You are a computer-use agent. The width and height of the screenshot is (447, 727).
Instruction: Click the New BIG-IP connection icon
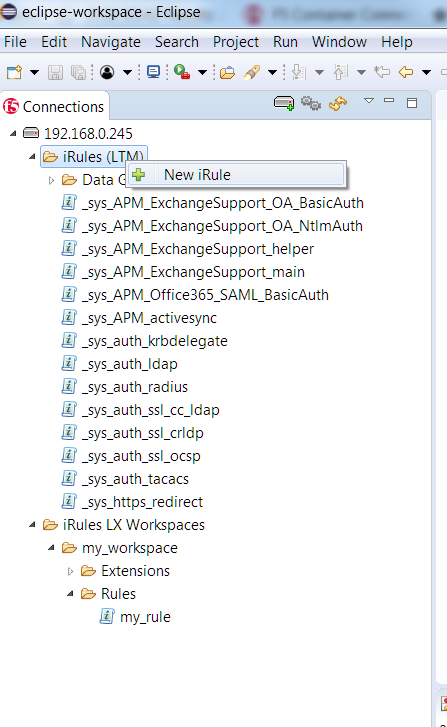(x=284, y=102)
